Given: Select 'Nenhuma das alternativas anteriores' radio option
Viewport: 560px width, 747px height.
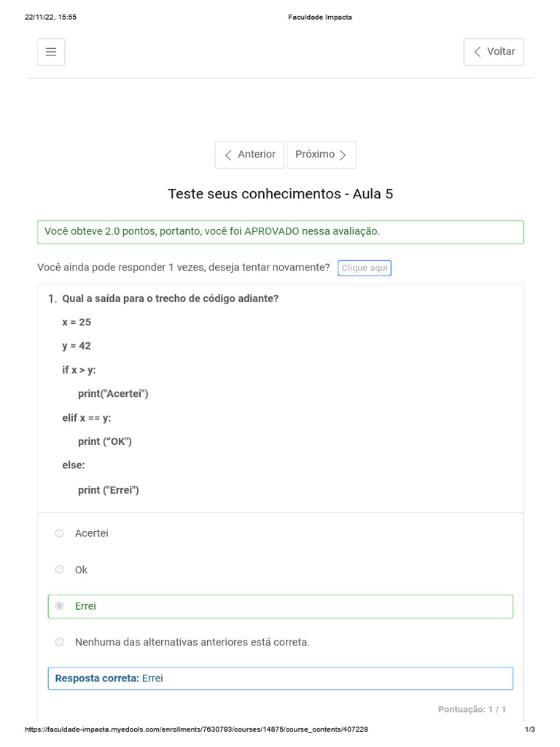Looking at the screenshot, I should click(60, 642).
